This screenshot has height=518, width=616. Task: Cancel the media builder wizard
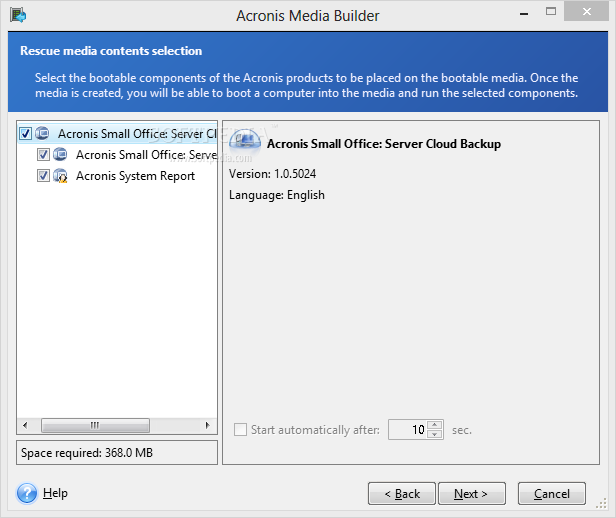click(552, 494)
